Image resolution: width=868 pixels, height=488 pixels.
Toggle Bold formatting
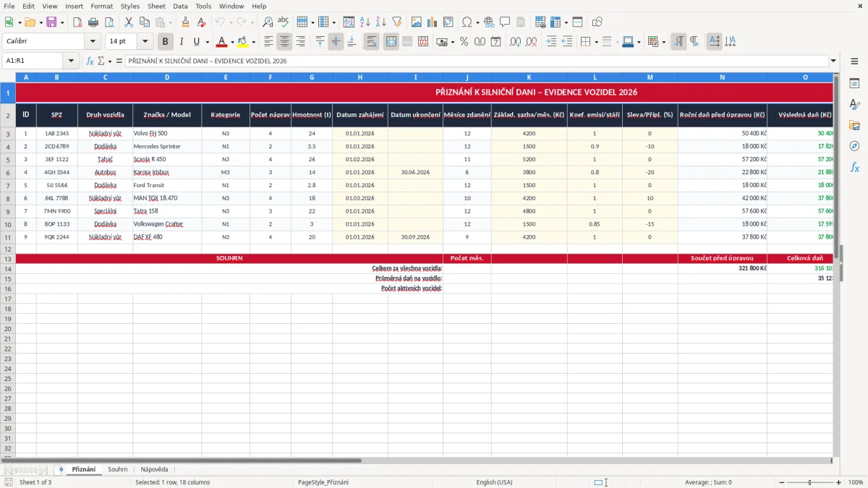click(166, 42)
